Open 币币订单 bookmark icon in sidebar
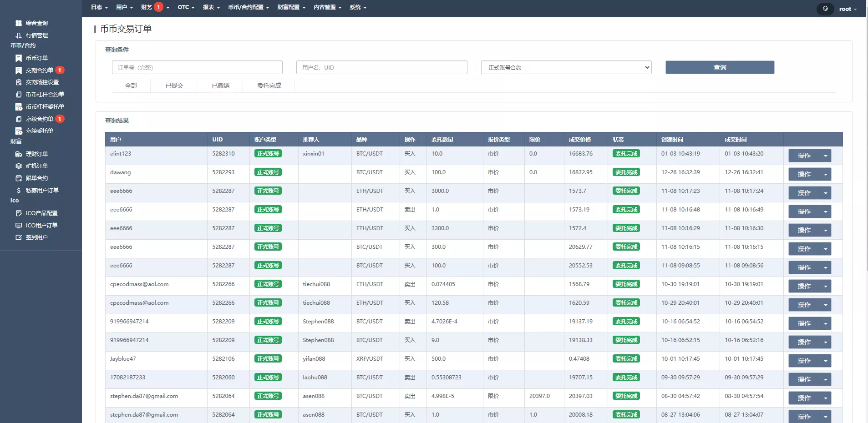This screenshot has width=868, height=423. pos(19,58)
